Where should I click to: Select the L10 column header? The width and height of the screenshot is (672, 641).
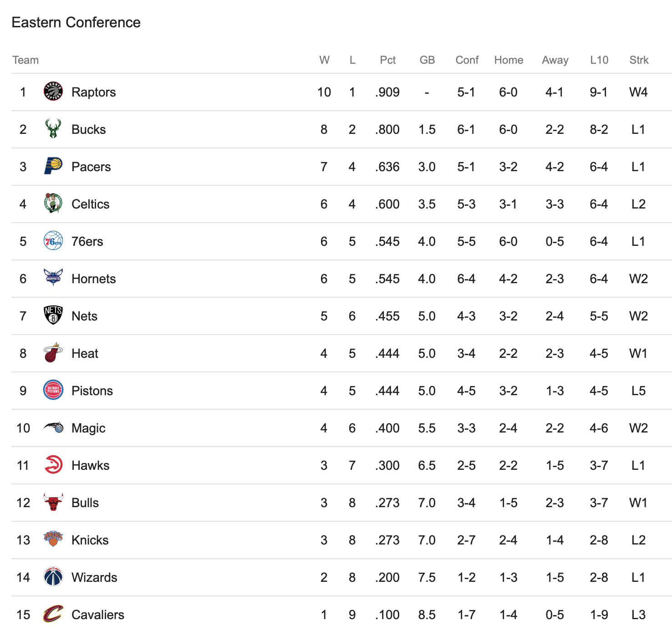point(599,60)
